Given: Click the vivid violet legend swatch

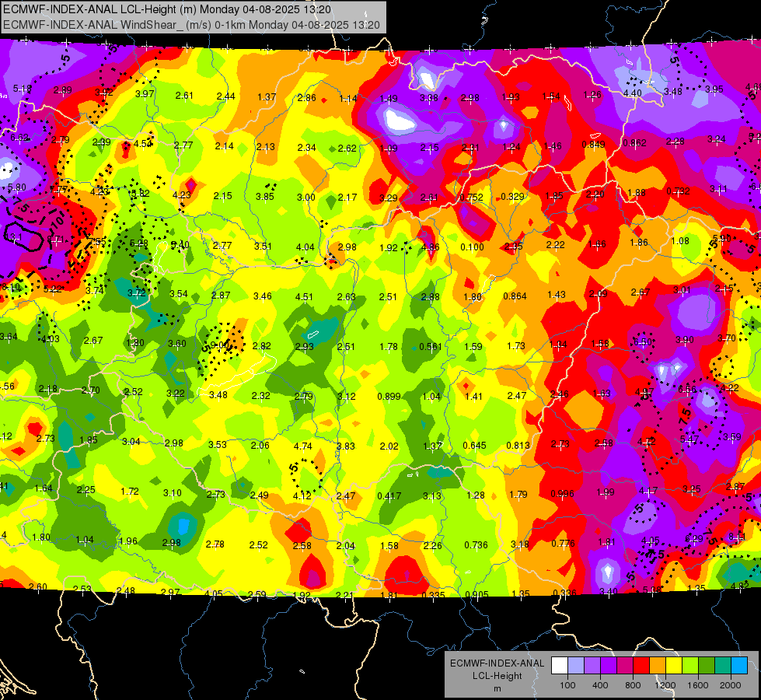Looking at the screenshot, I should 609,666.
